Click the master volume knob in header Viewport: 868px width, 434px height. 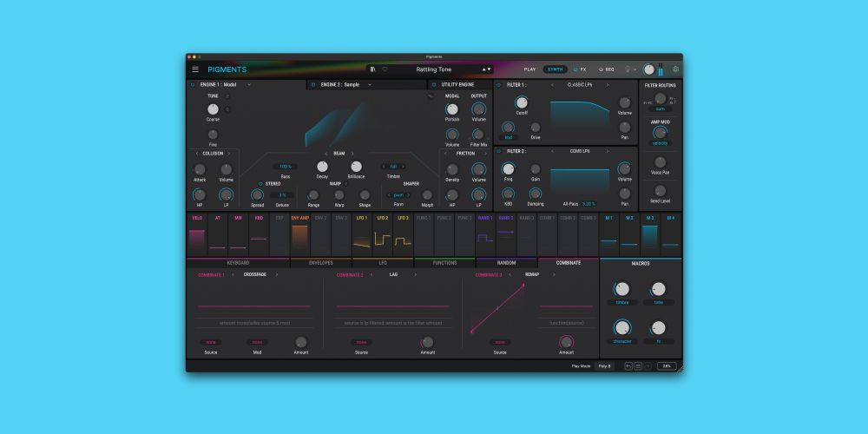coord(648,69)
